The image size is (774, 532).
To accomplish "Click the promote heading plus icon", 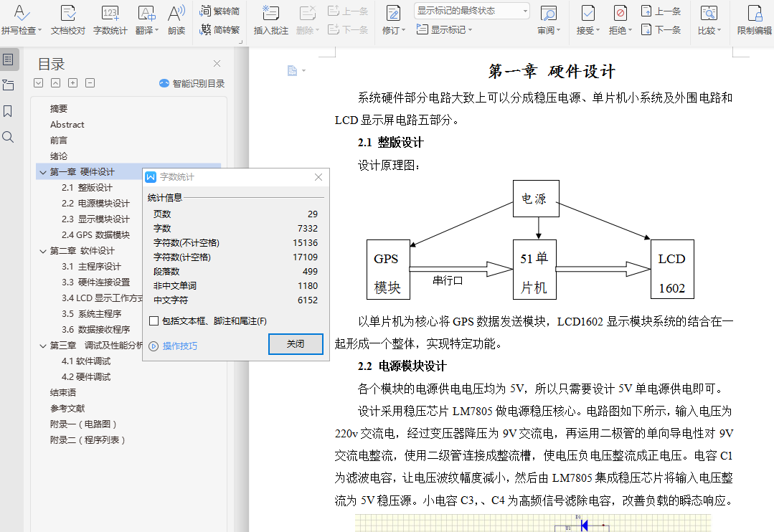I will (x=72, y=83).
